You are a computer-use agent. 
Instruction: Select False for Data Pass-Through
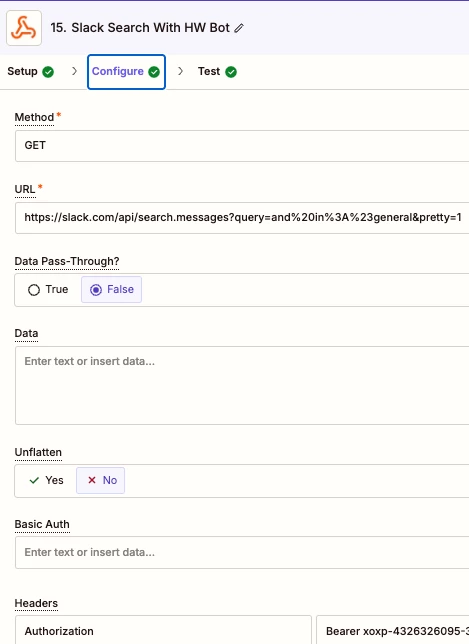point(111,290)
